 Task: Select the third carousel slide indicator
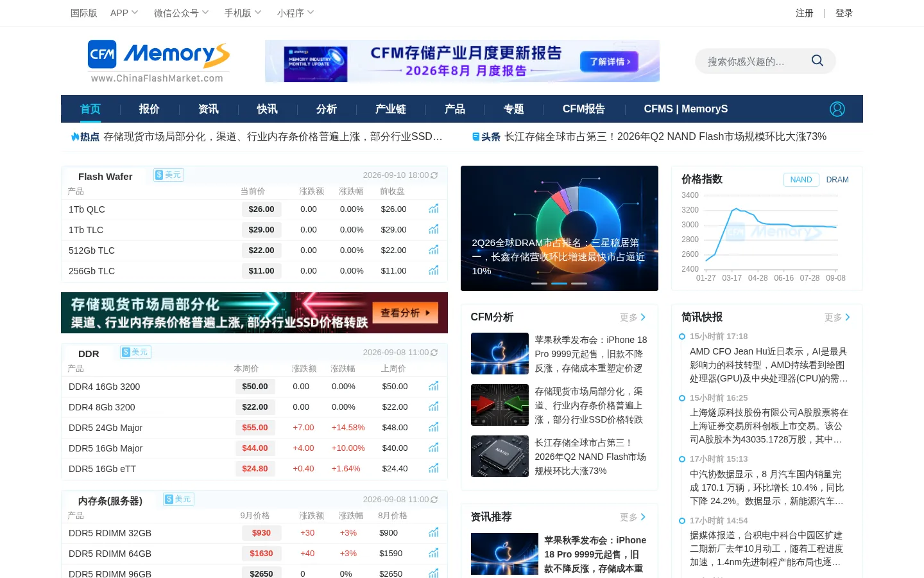pyautogui.click(x=579, y=283)
